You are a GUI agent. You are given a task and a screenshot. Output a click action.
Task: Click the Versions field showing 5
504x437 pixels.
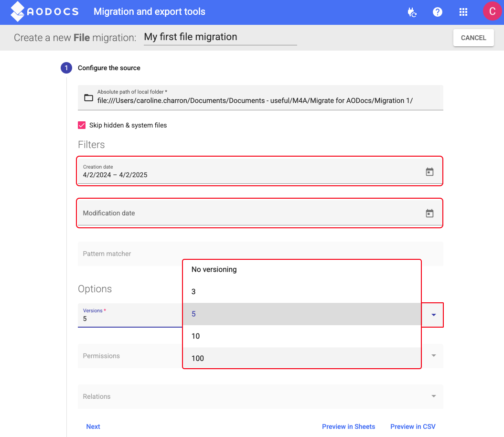pos(130,315)
